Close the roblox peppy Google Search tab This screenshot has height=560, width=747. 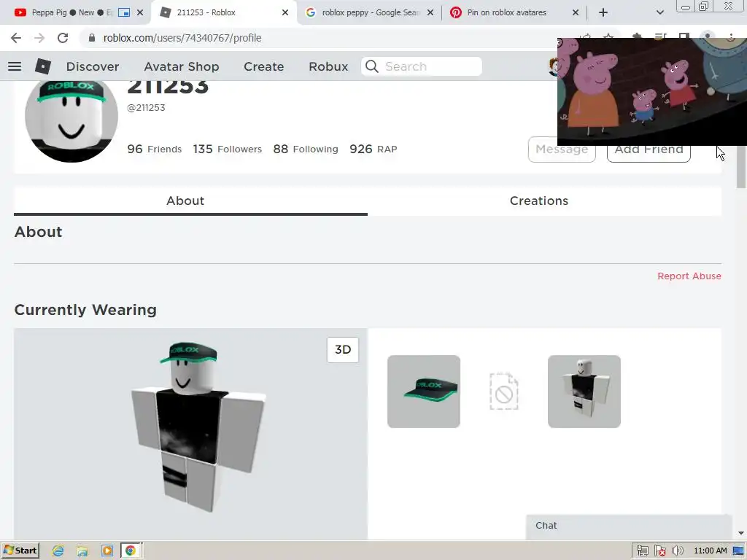pos(430,12)
